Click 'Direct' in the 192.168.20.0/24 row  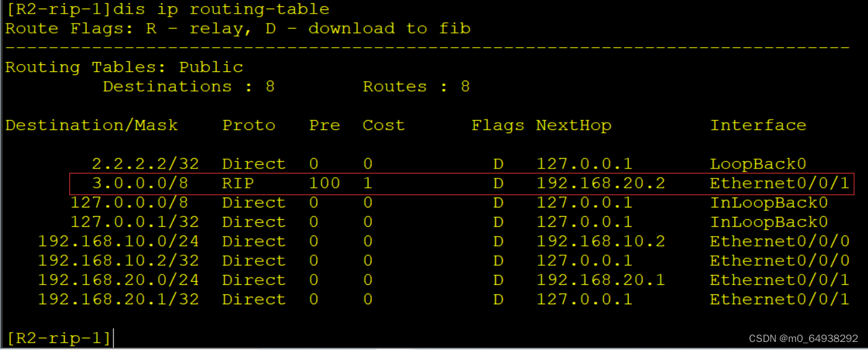coord(254,280)
